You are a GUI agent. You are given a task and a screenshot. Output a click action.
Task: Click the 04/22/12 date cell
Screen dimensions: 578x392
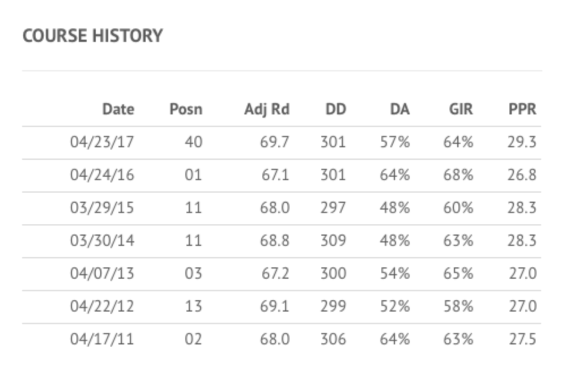click(x=102, y=306)
